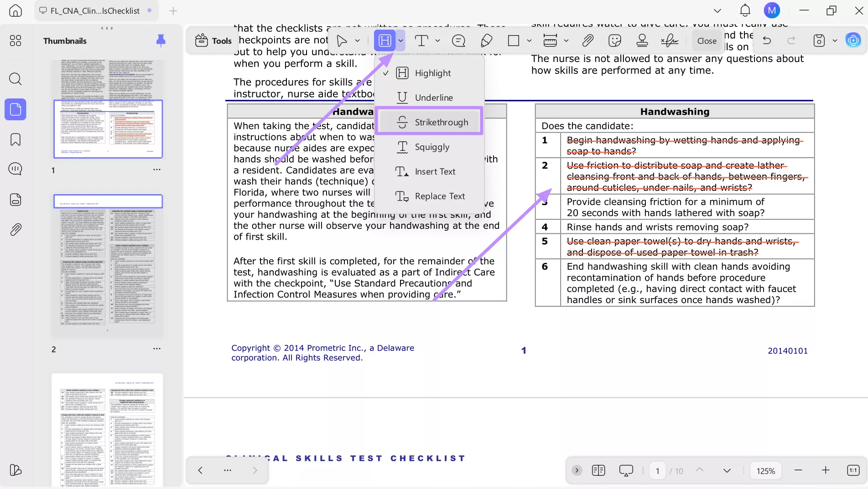The image size is (868, 489).
Task: Open the sticky note comment tool
Action: [458, 41]
